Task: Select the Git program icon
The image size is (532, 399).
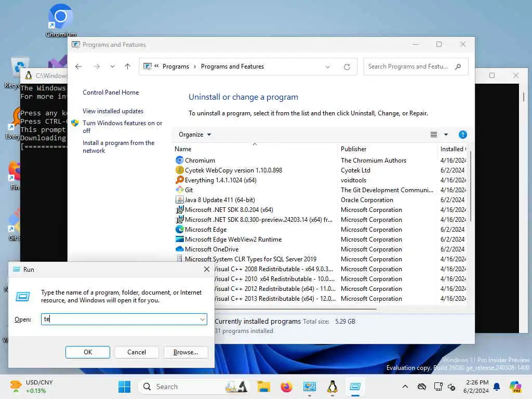Action: click(179, 190)
